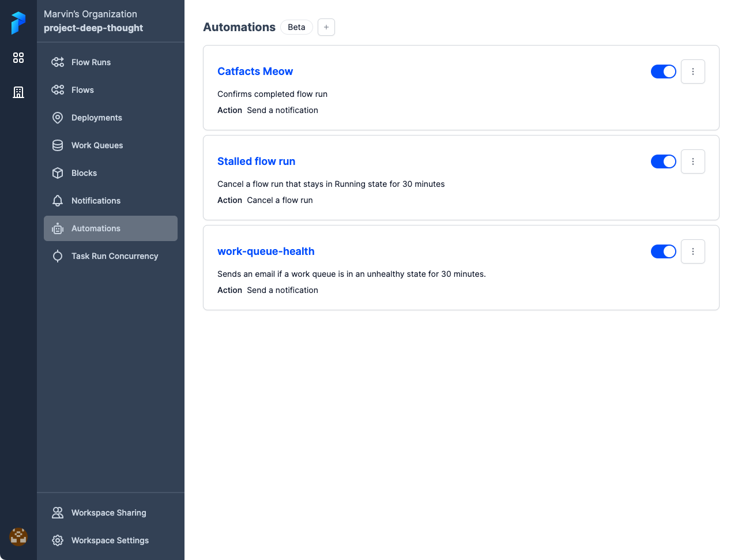The width and height of the screenshot is (738, 560).
Task: Click the Marvin's Organization label
Action: click(91, 14)
